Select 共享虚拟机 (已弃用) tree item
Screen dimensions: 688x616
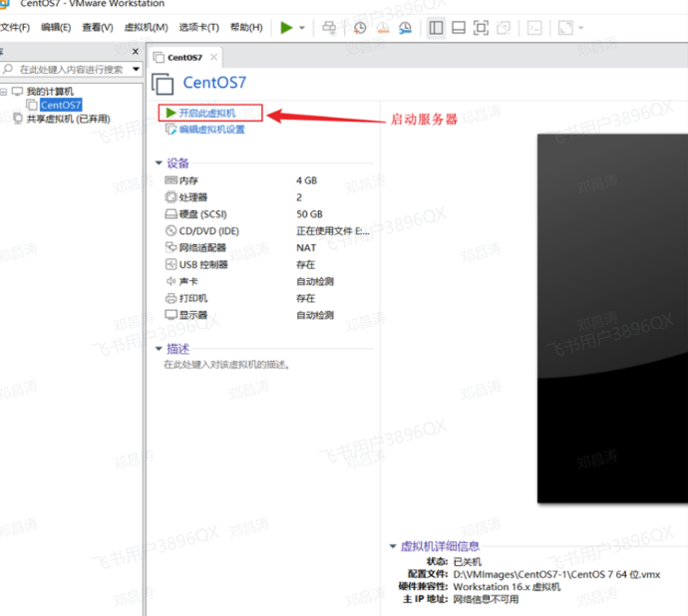click(x=69, y=119)
